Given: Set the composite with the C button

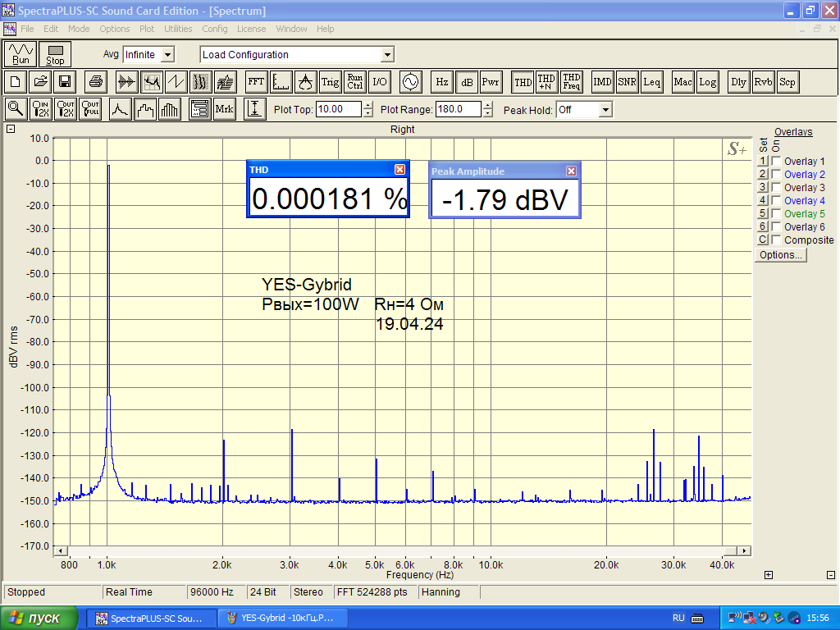Looking at the screenshot, I should click(x=763, y=240).
